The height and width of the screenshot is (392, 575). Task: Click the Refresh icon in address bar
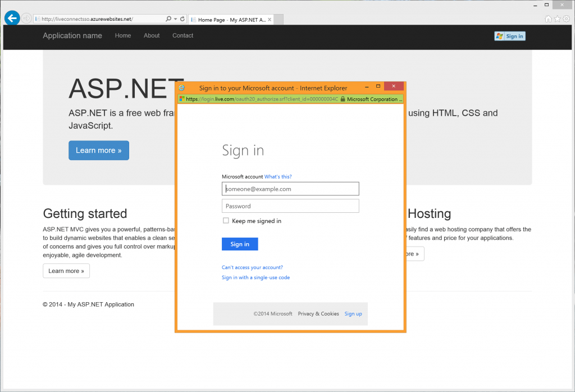point(182,19)
